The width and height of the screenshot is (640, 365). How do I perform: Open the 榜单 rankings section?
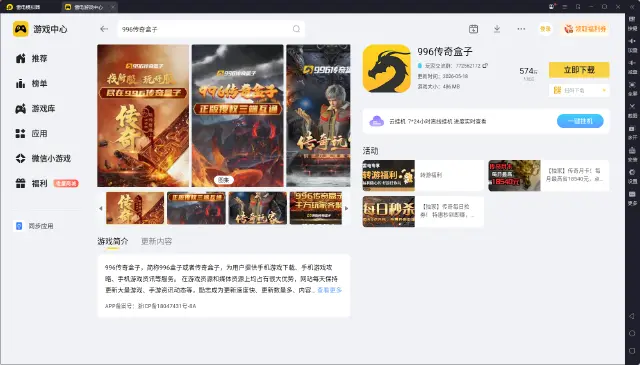32,84
